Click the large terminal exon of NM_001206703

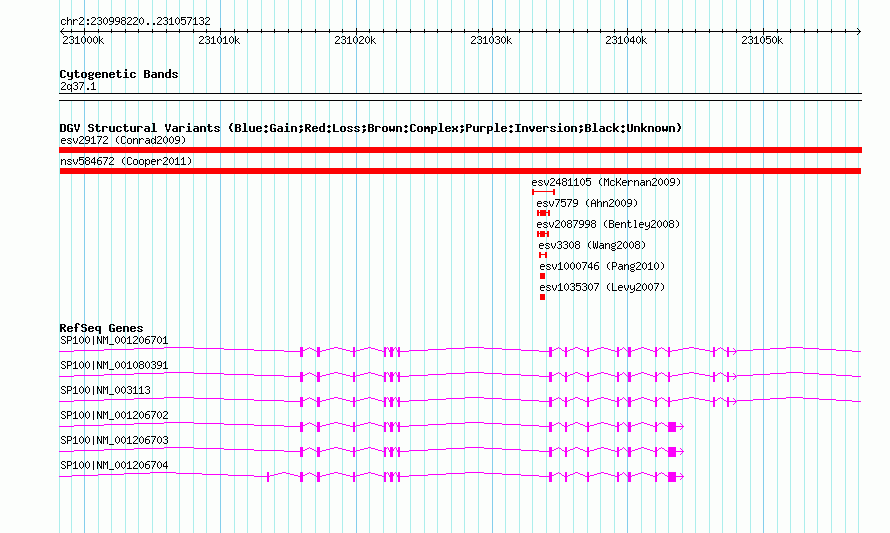(672, 452)
